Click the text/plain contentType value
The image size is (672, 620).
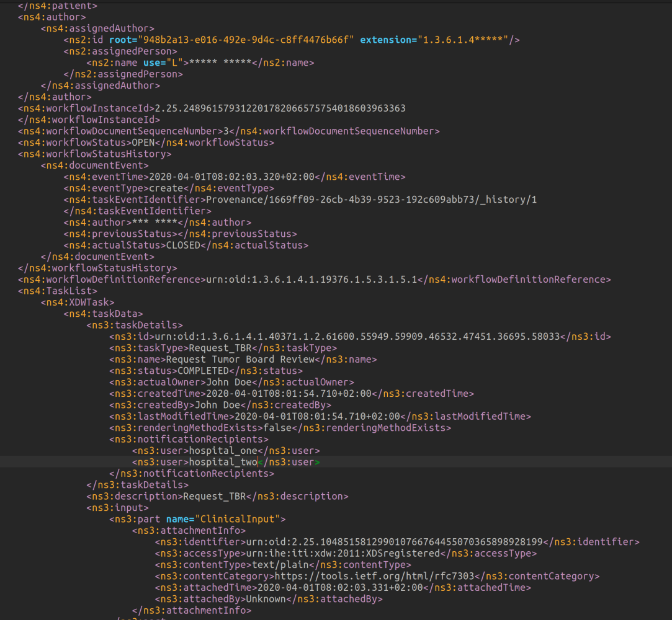pyautogui.click(x=280, y=565)
